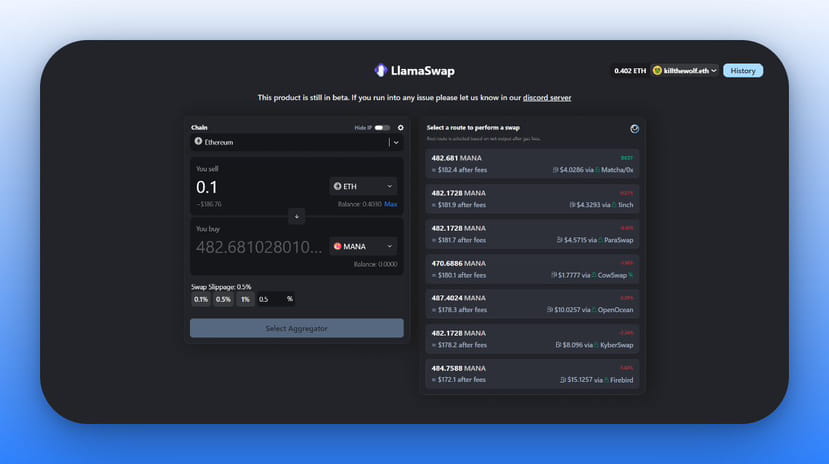Click gas icon beside $1.7777 CowSwap
The image size is (829, 464).
(x=554, y=275)
